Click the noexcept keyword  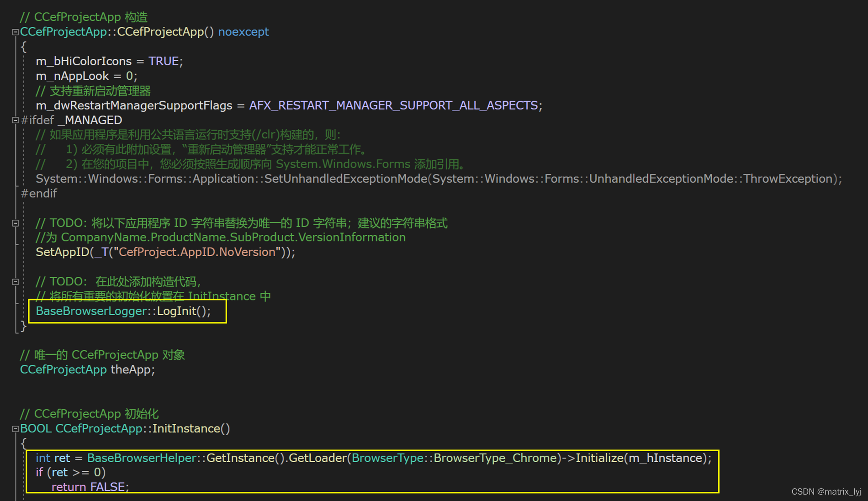(x=243, y=32)
